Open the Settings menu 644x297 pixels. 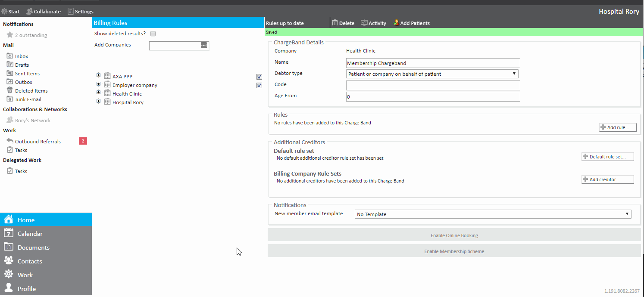(81, 12)
